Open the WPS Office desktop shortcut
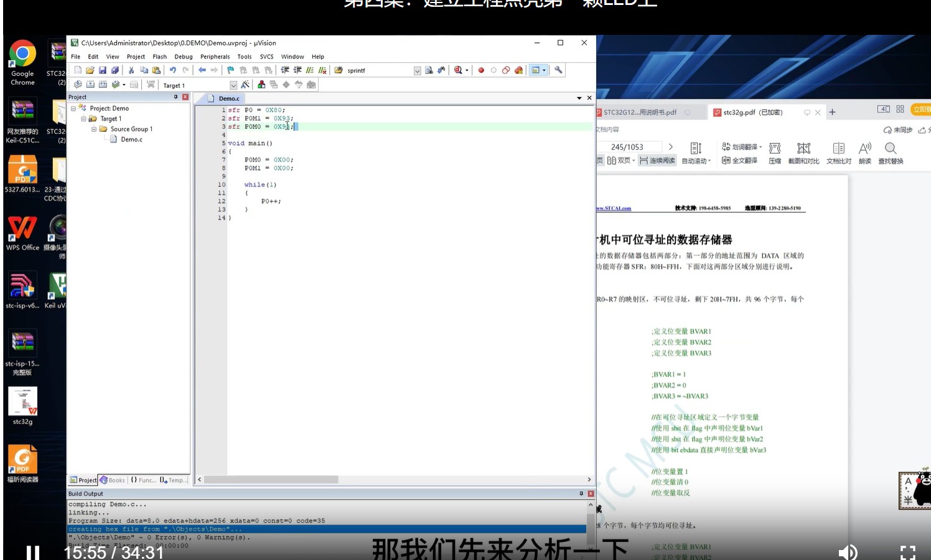The width and height of the screenshot is (931, 560). pos(22,233)
